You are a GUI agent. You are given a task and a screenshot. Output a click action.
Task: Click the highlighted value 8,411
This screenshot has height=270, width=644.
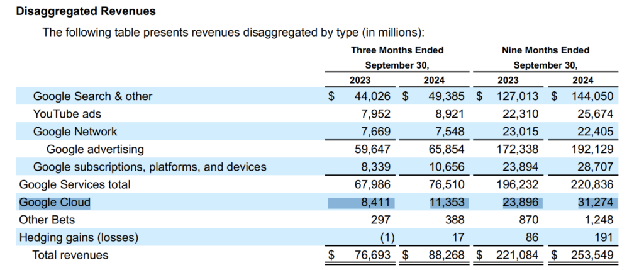[x=376, y=202]
